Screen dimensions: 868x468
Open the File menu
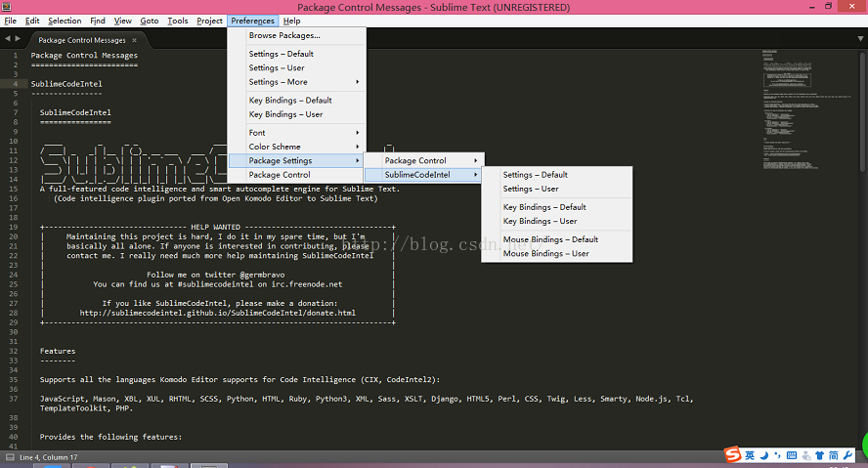[11, 21]
